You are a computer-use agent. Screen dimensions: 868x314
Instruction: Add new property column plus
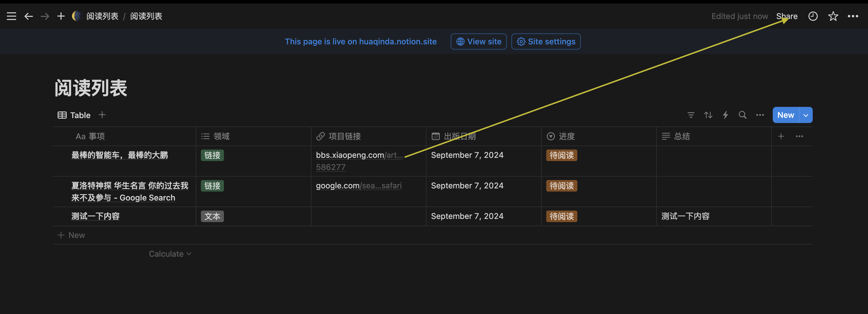tap(781, 136)
